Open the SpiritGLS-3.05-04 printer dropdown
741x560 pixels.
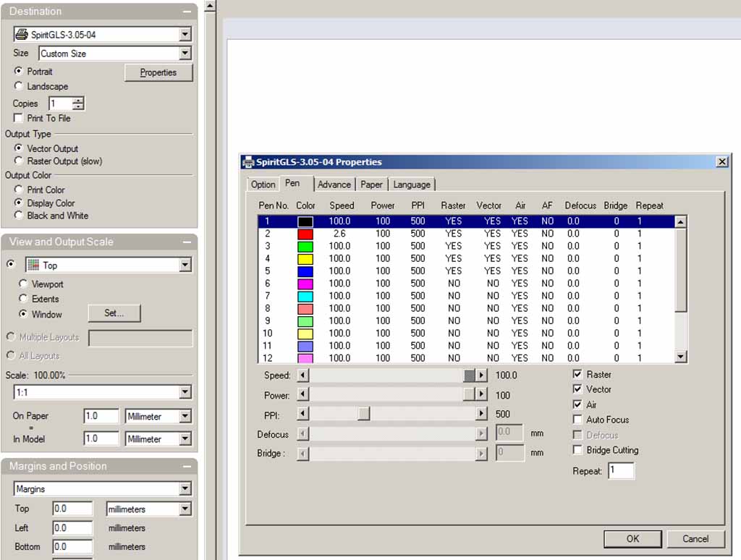pos(185,35)
